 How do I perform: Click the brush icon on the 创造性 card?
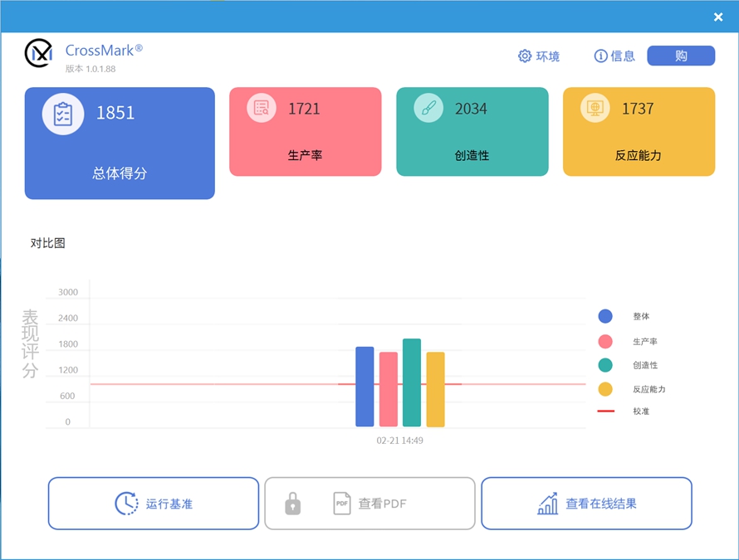point(428,108)
